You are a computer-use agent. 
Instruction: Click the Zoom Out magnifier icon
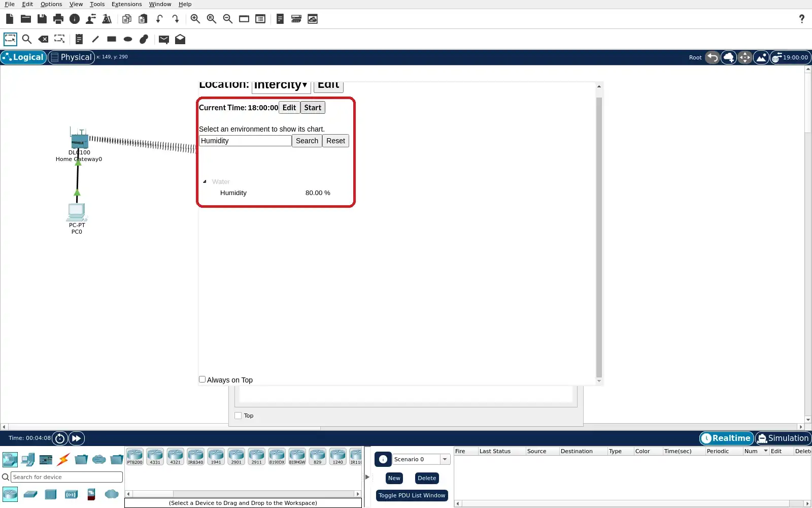point(228,19)
